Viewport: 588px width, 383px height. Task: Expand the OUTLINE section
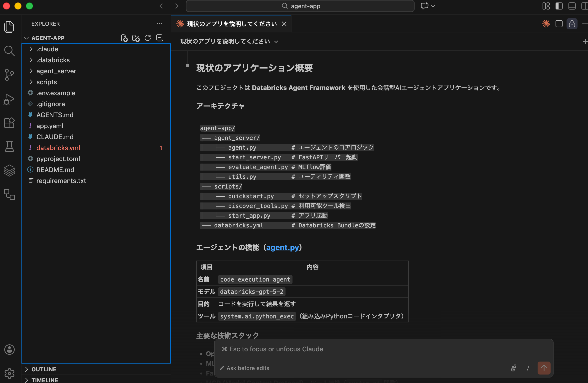coord(44,369)
